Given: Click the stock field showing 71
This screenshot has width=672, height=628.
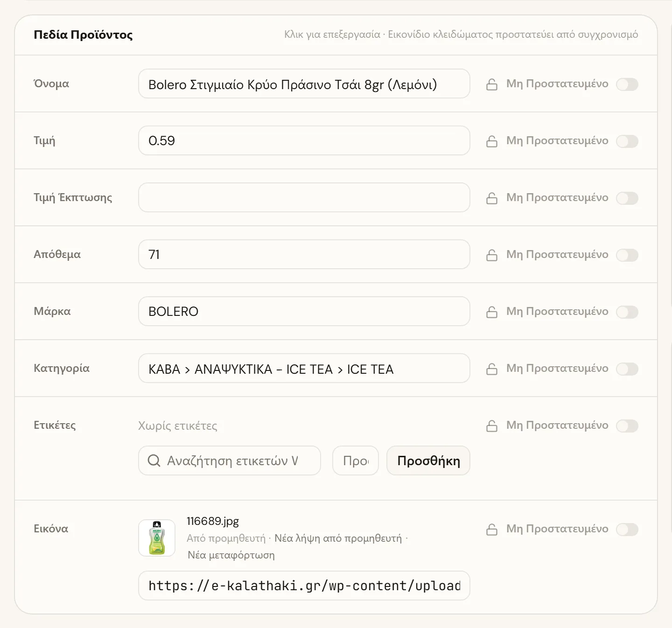Looking at the screenshot, I should coord(304,254).
